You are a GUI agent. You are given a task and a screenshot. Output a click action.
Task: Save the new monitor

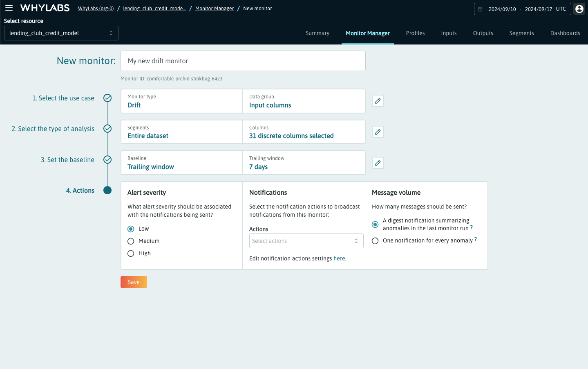[x=134, y=282]
